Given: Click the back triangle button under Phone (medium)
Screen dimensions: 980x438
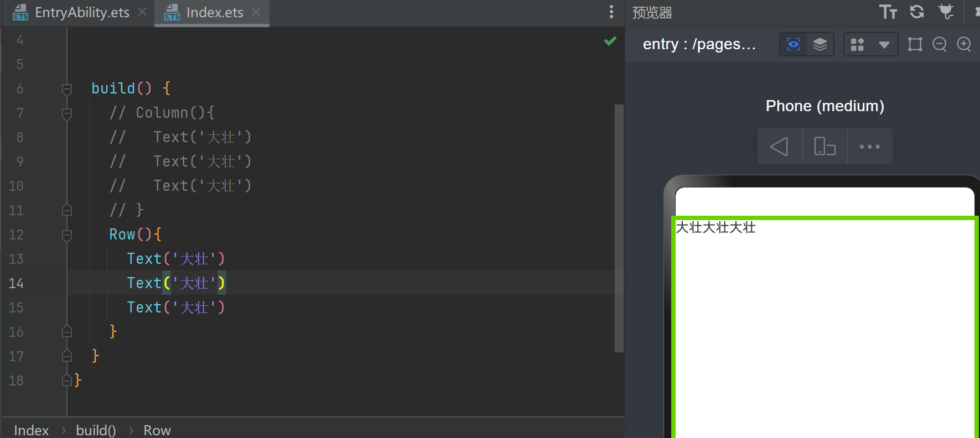Looking at the screenshot, I should coord(779,147).
